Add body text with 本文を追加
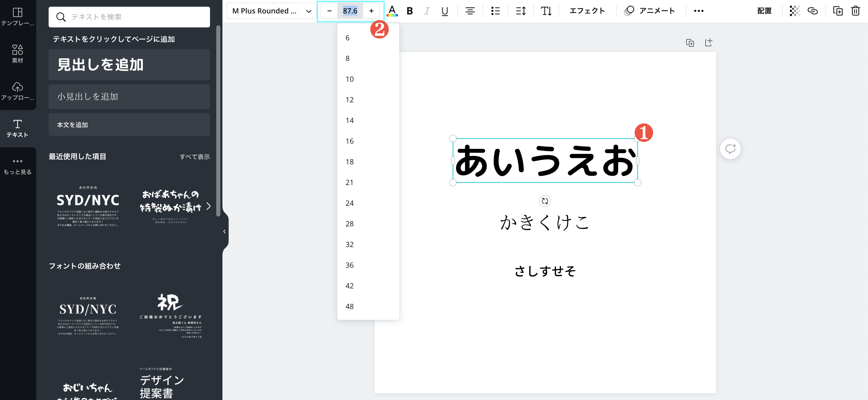The image size is (868, 400). 129,125
